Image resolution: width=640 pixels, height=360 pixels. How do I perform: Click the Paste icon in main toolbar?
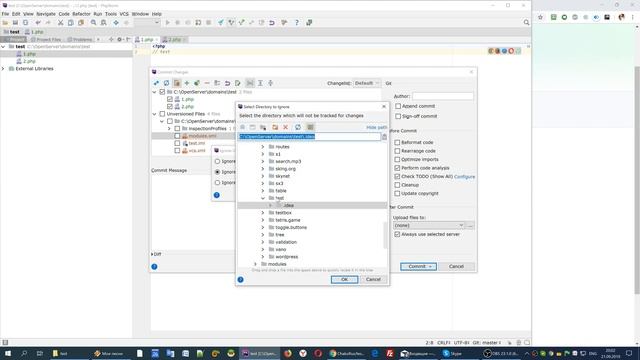[x=81, y=23]
